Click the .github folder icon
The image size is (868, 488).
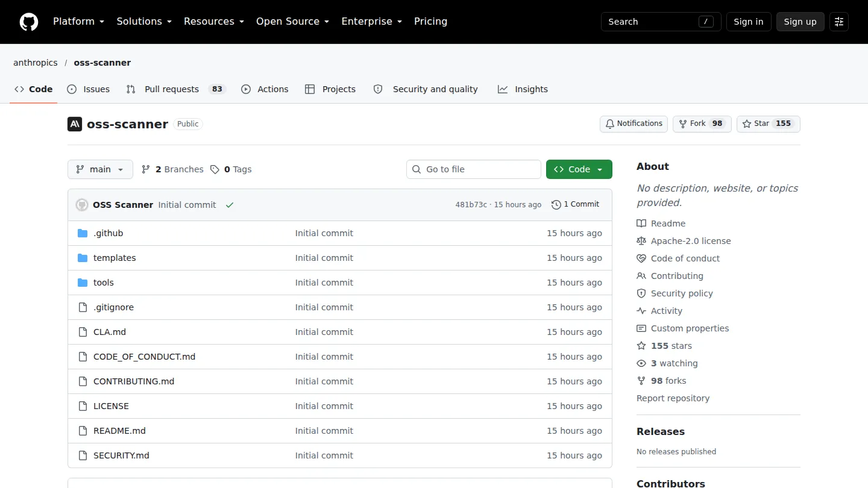(x=83, y=233)
